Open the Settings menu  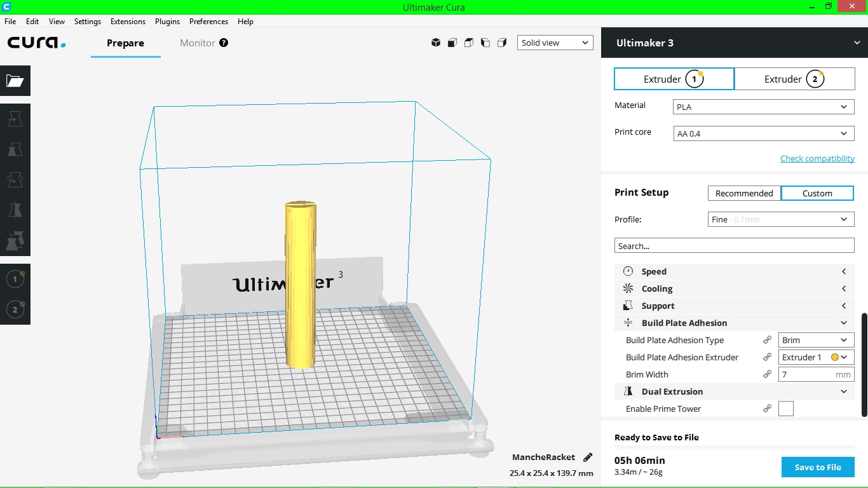point(88,21)
